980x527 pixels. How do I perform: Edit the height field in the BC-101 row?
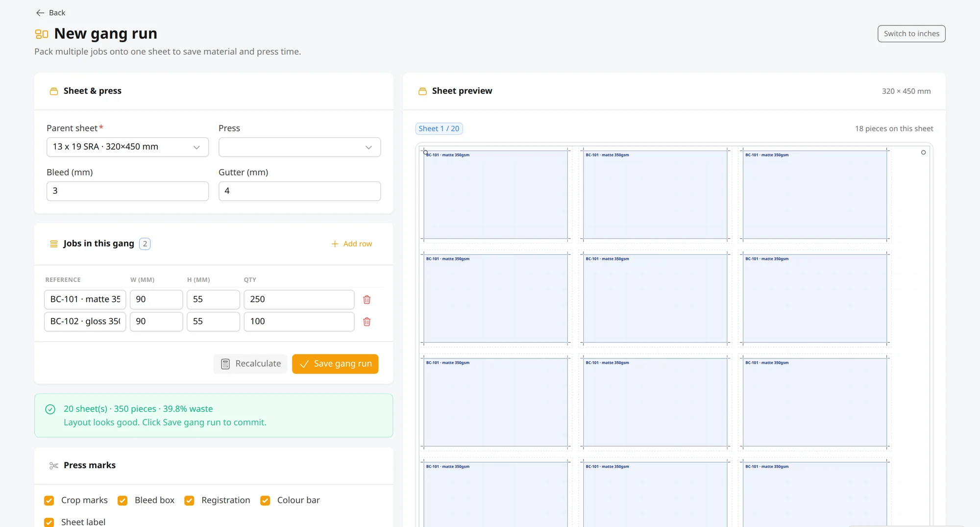pos(213,300)
